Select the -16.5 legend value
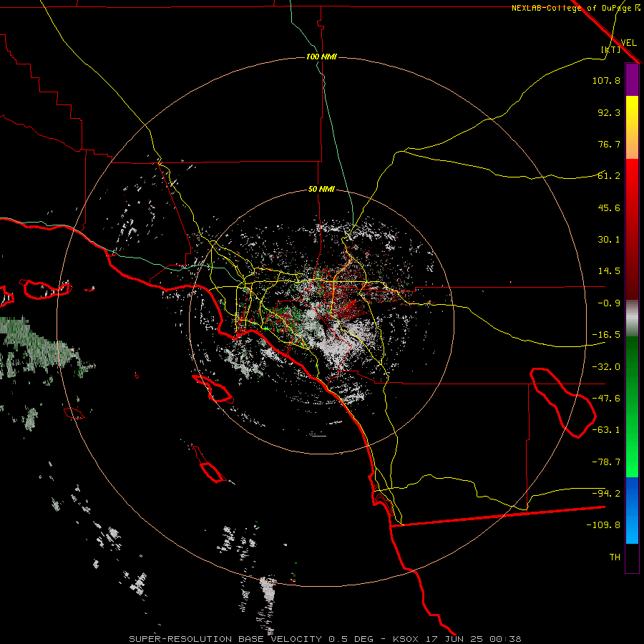 [606, 335]
